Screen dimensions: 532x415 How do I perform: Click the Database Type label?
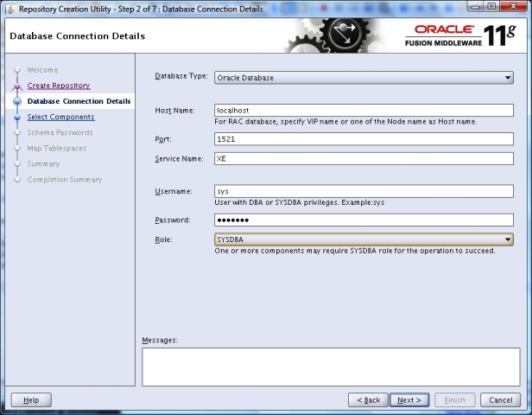pyautogui.click(x=181, y=76)
